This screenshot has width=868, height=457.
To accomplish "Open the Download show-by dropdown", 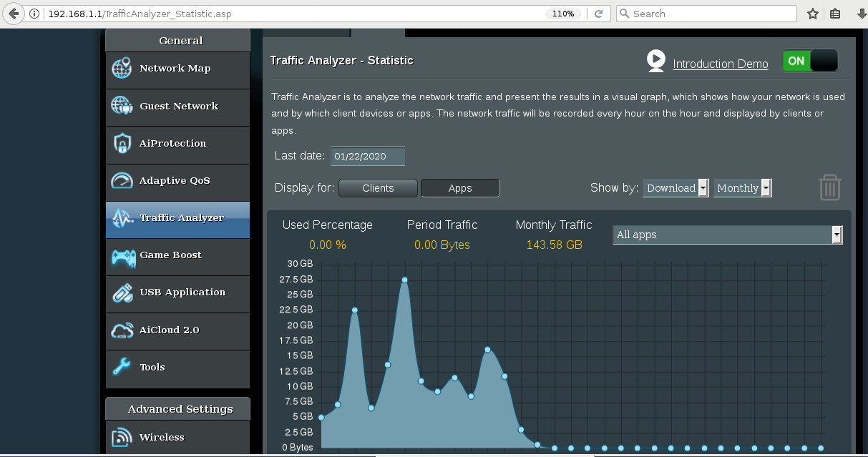I will click(x=676, y=188).
